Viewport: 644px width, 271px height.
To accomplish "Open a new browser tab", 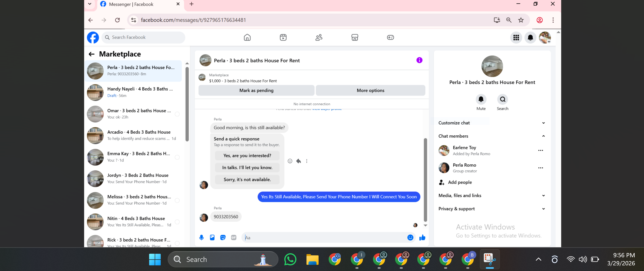I will pos(191,4).
